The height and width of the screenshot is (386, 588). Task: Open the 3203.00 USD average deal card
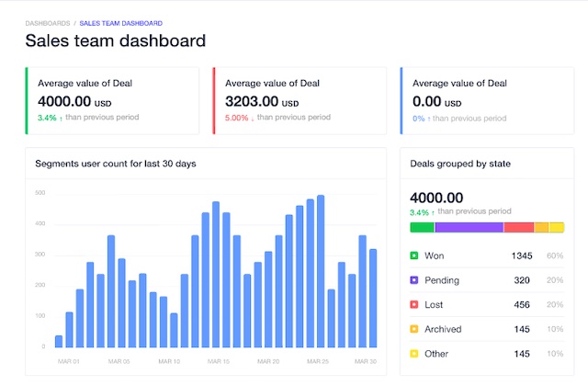click(300, 100)
